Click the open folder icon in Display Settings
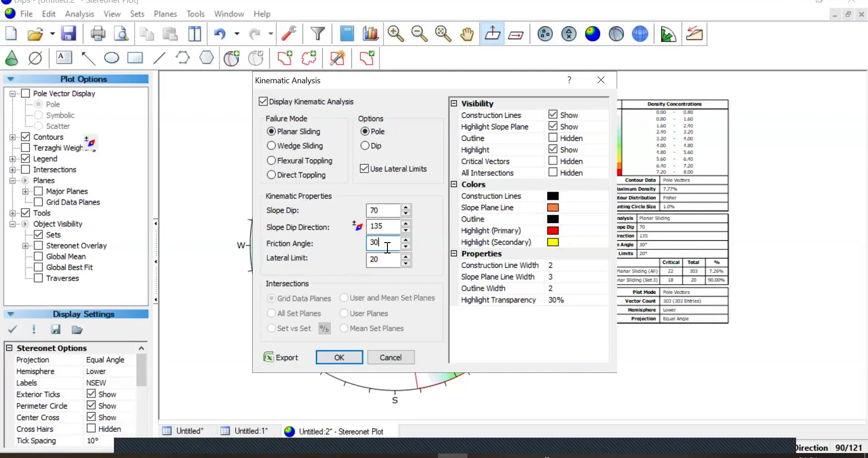This screenshot has width=868, height=458. [77, 329]
